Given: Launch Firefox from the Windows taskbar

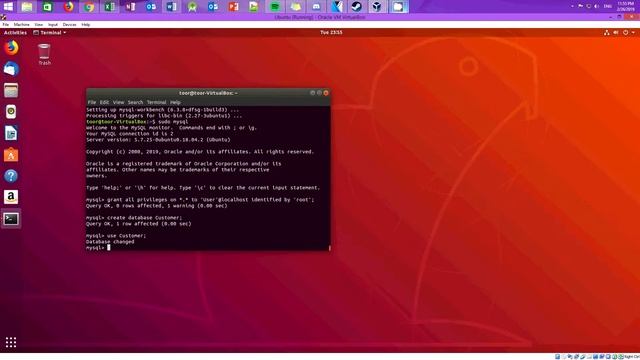Looking at the screenshot, I should coord(69,7).
